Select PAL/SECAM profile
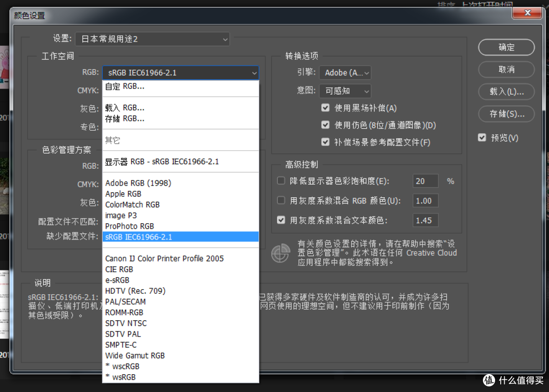Image resolution: width=549 pixels, height=392 pixels. click(x=180, y=301)
